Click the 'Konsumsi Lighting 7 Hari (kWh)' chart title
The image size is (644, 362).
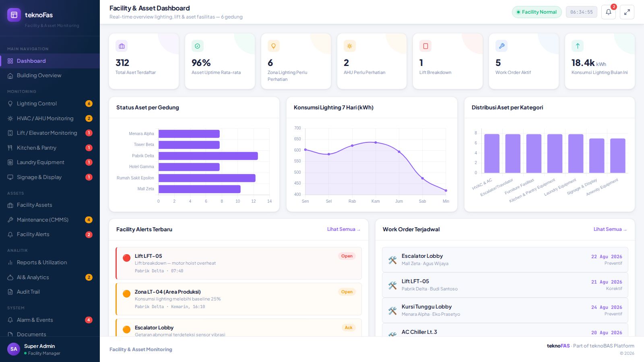[x=334, y=108]
